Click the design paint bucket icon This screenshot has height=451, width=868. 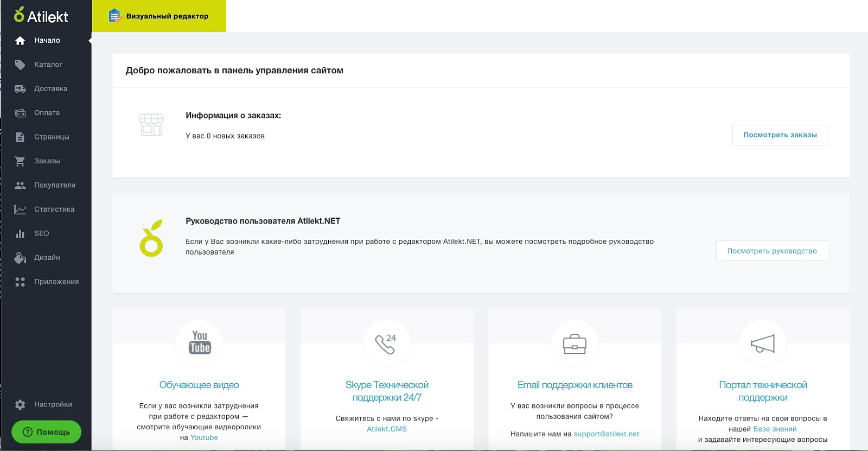pyautogui.click(x=20, y=258)
